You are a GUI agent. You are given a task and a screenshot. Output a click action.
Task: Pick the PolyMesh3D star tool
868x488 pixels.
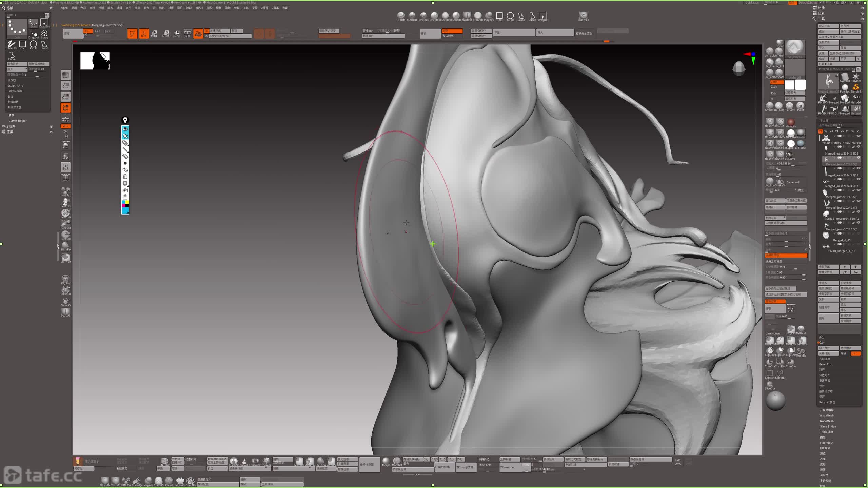point(856,77)
